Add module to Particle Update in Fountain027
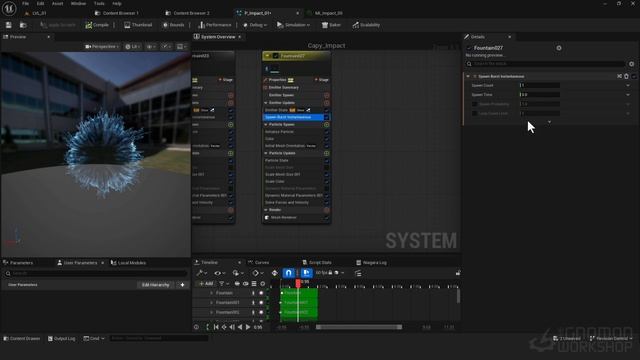The width and height of the screenshot is (640, 360). click(x=327, y=153)
